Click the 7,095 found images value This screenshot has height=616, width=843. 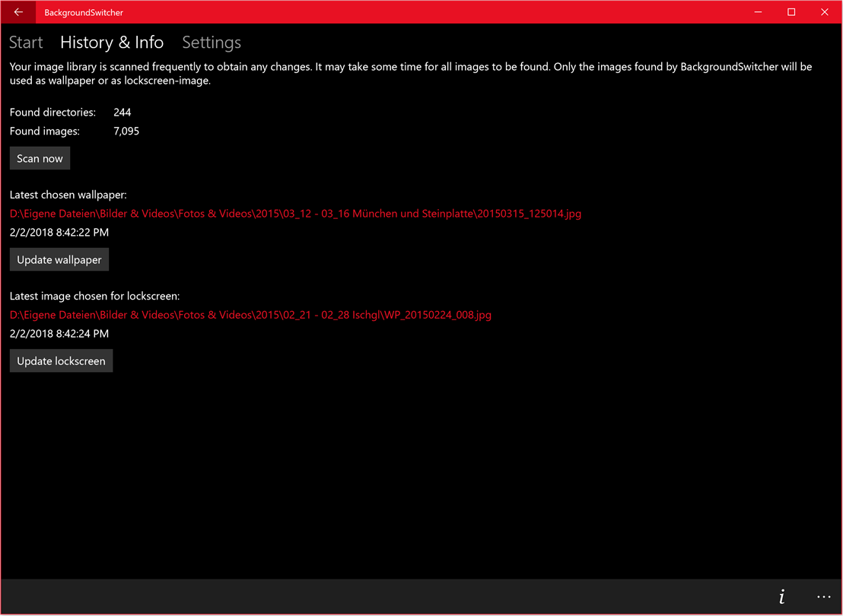(x=126, y=131)
